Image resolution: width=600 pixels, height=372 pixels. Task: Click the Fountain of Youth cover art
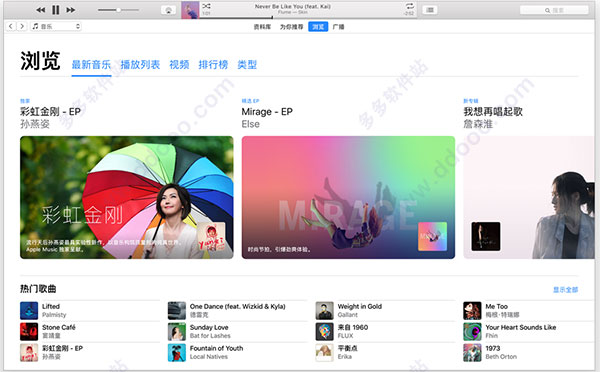pyautogui.click(x=177, y=352)
